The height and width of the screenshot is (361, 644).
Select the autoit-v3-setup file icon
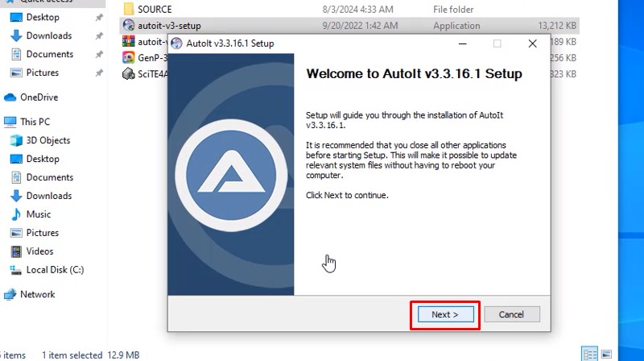tap(128, 25)
